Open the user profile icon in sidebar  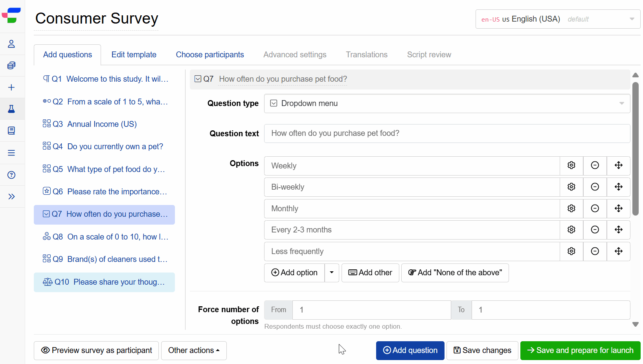[x=11, y=44]
